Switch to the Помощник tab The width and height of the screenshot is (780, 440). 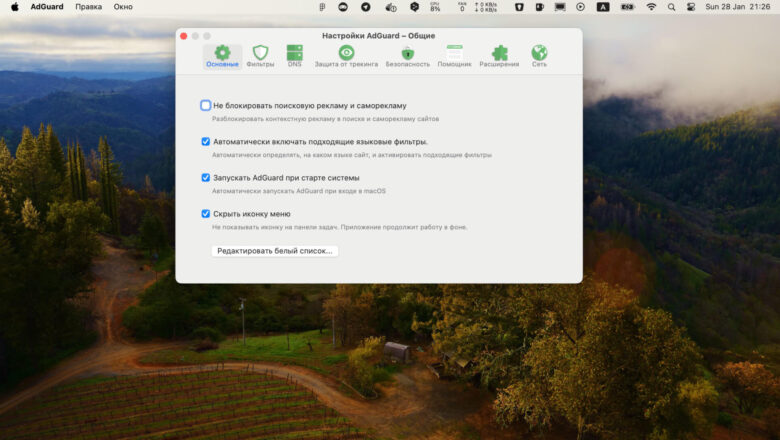coord(454,56)
